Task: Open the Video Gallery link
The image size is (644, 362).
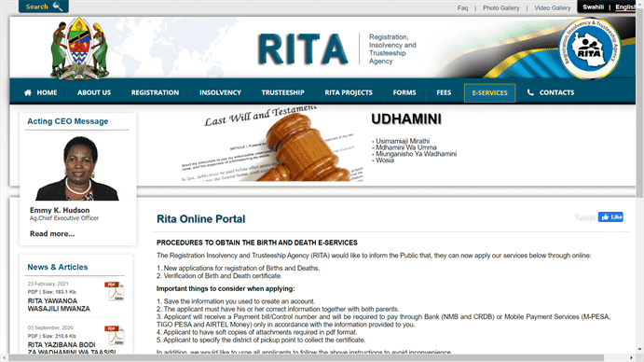Action: click(553, 7)
